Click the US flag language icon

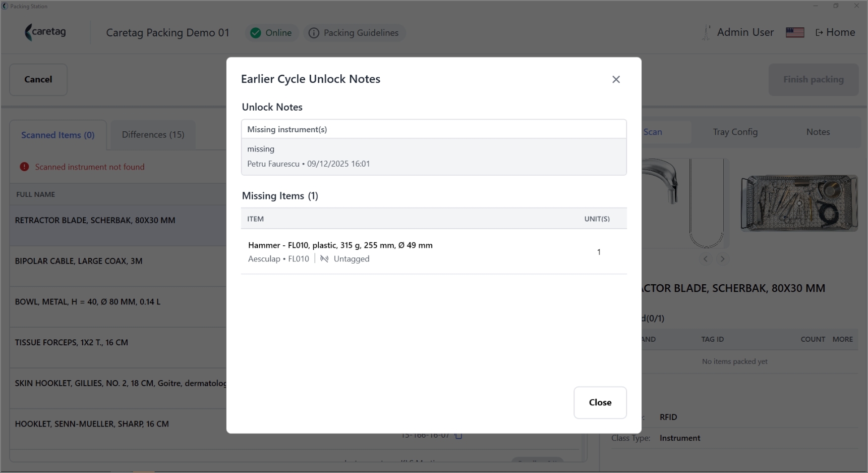tap(795, 32)
